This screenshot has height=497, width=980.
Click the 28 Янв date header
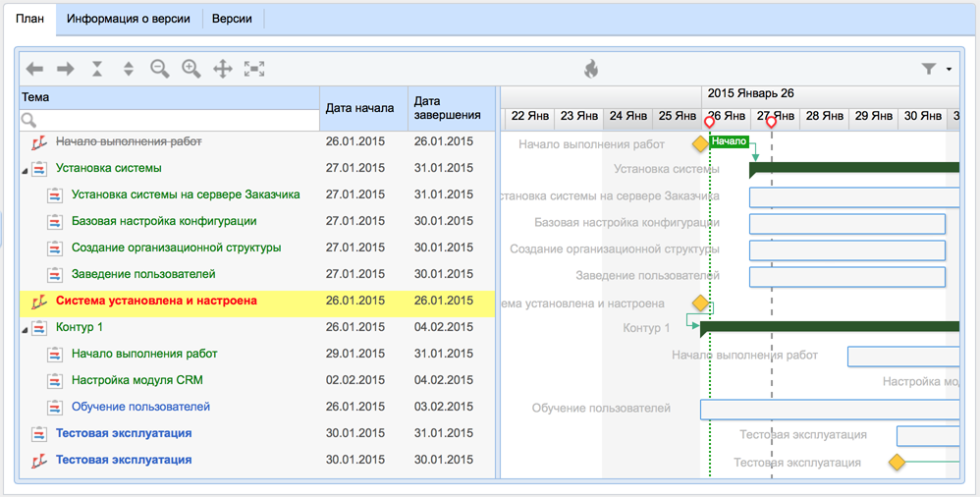[825, 116]
